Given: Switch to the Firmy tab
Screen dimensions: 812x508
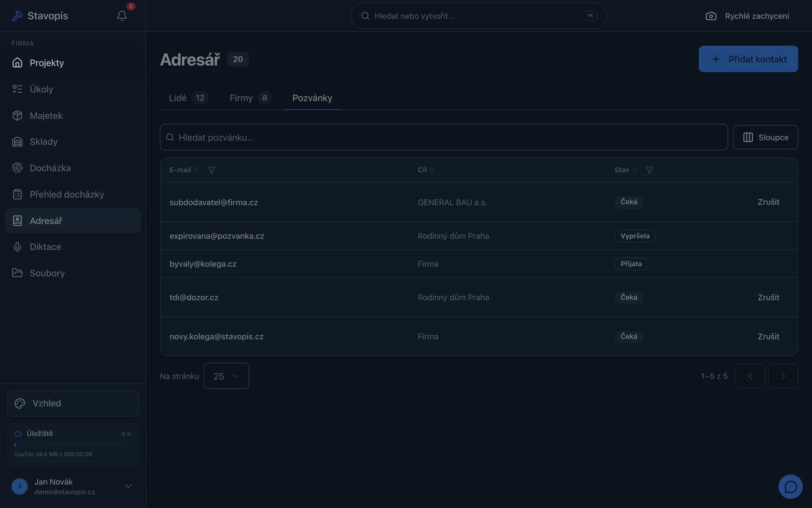Looking at the screenshot, I should click(250, 98).
